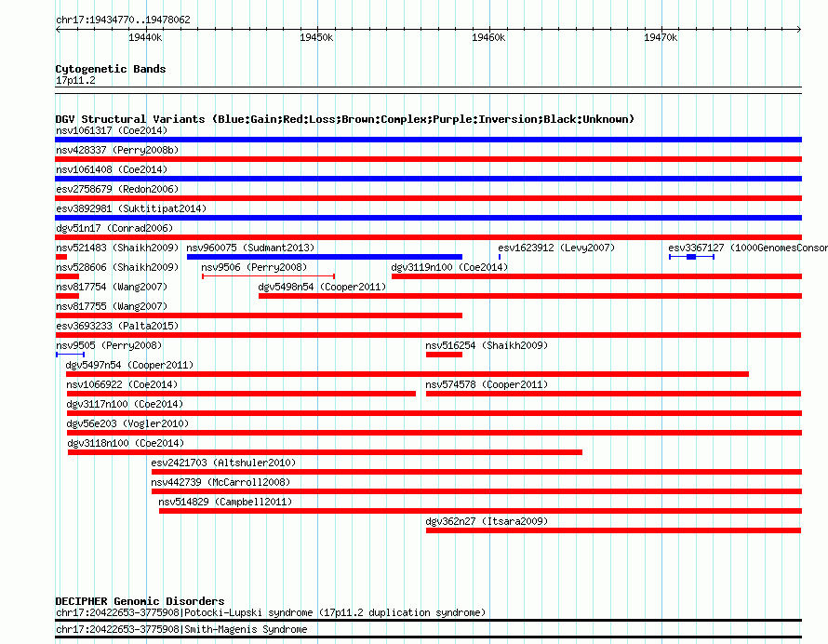
Task: Open dgv3119n100 (Coe2014) variant label
Action: [449, 267]
